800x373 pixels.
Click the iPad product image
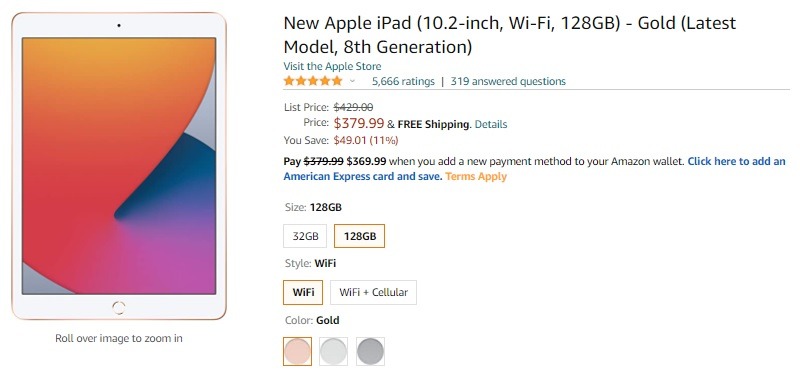[119, 166]
